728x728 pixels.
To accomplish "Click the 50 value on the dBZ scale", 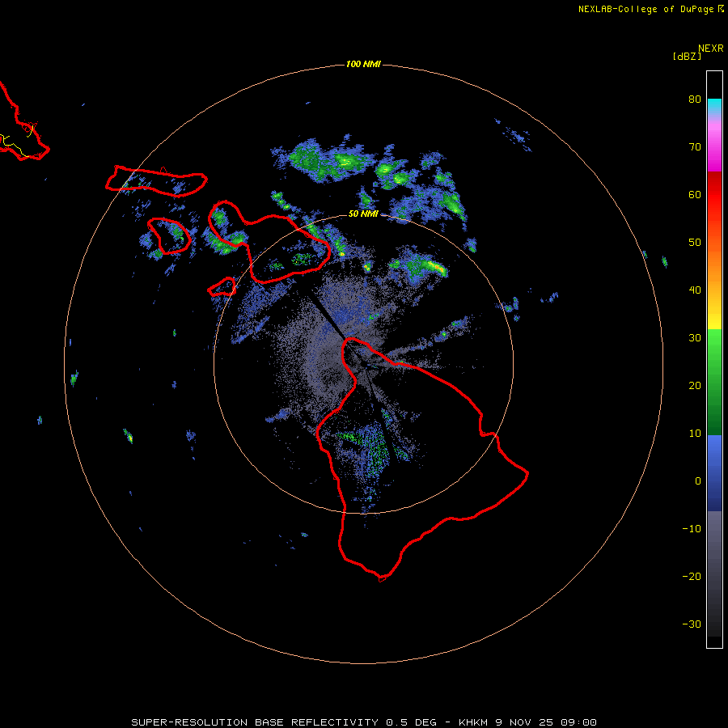I will tap(695, 242).
